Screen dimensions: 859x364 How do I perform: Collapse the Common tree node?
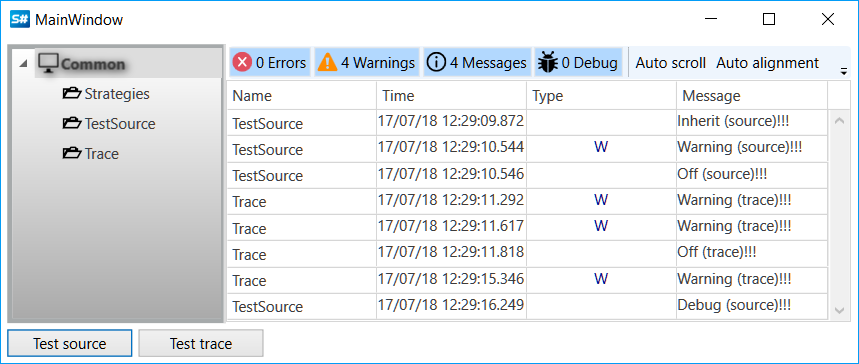[x=23, y=64]
